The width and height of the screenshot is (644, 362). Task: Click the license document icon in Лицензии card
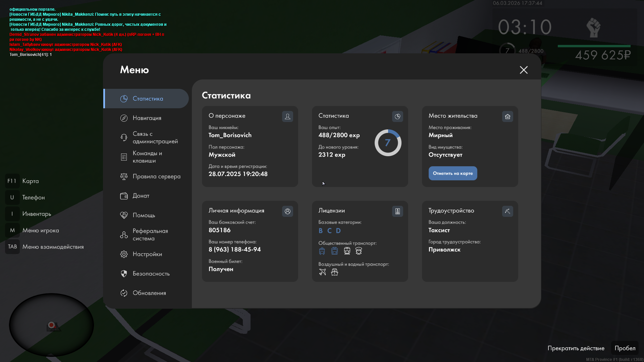click(x=397, y=211)
